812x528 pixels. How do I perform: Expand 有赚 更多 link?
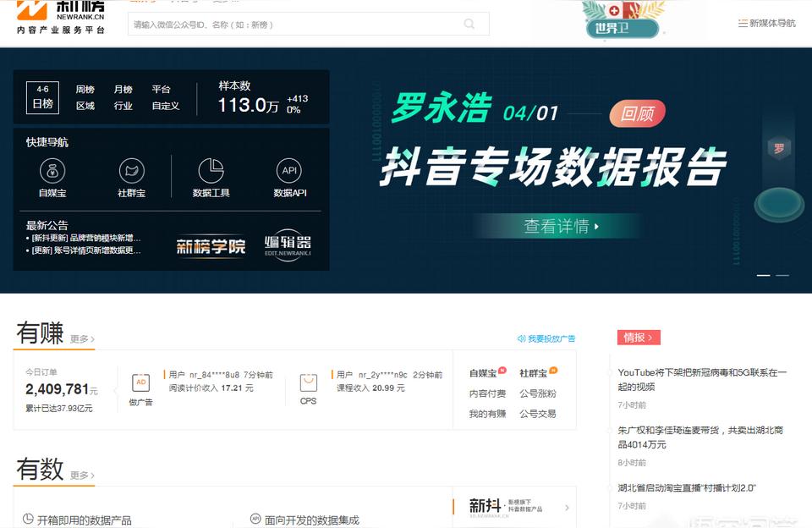pos(82,338)
